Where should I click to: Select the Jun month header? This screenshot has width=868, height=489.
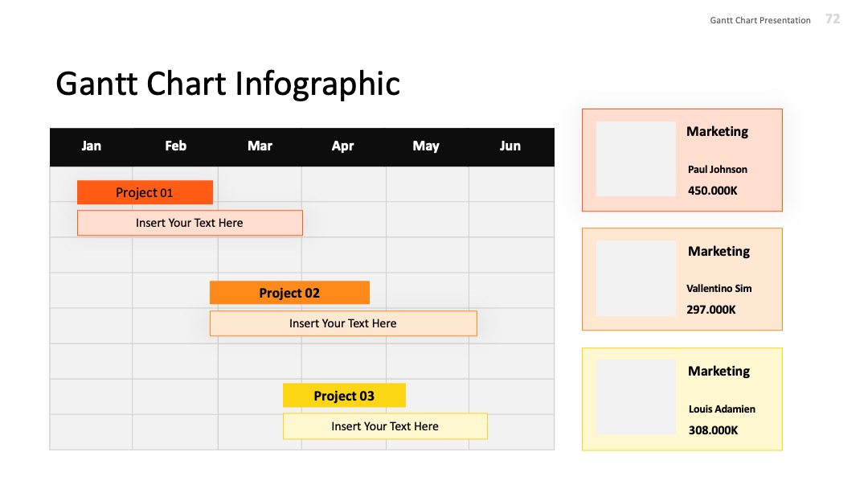pos(510,146)
